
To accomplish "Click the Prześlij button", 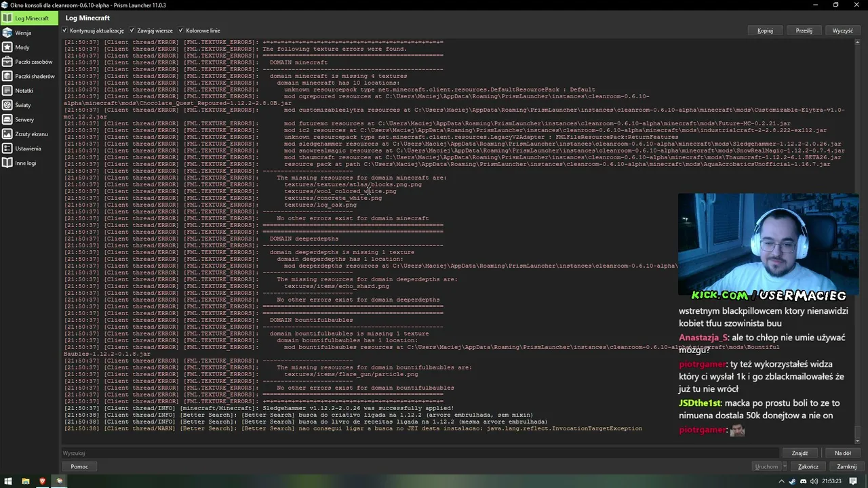I will point(804,30).
